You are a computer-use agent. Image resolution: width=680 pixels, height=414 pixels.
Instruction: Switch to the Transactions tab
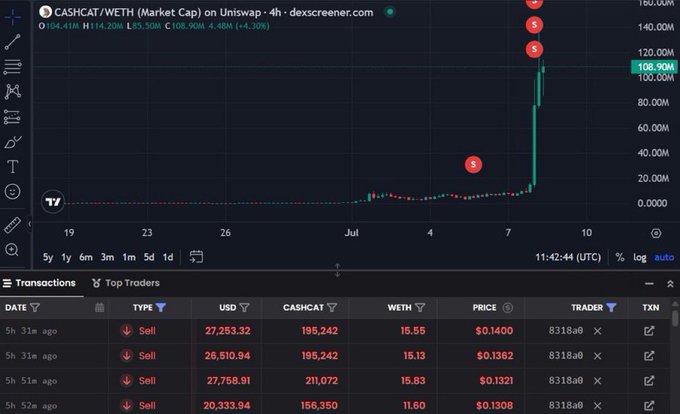pyautogui.click(x=39, y=283)
